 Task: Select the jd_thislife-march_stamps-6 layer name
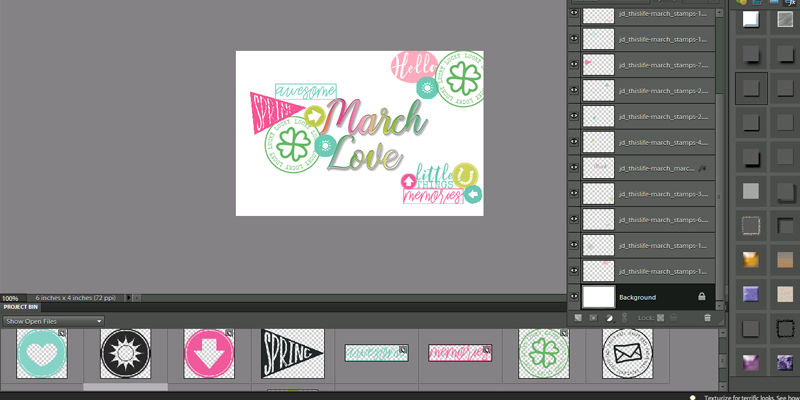pos(663,220)
